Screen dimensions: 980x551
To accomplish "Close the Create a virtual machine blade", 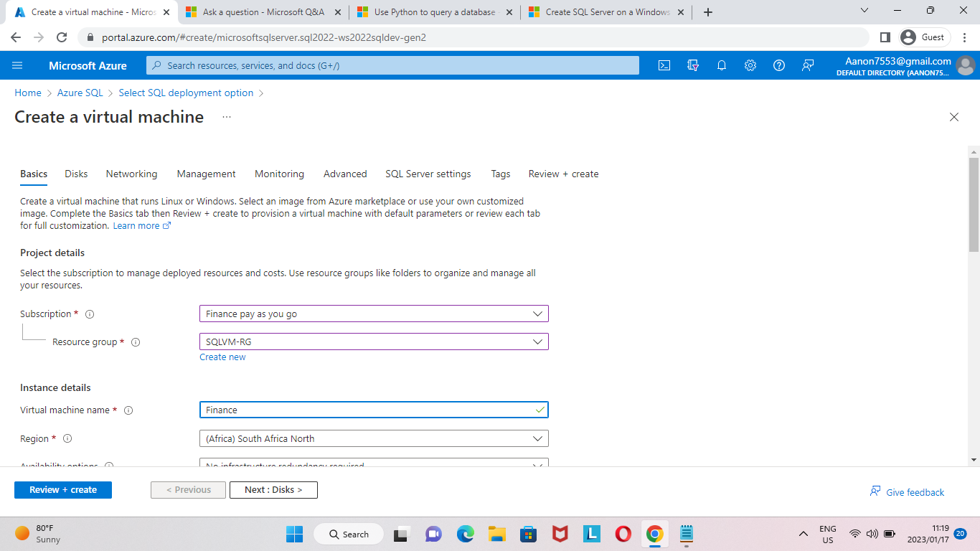I will pyautogui.click(x=954, y=117).
